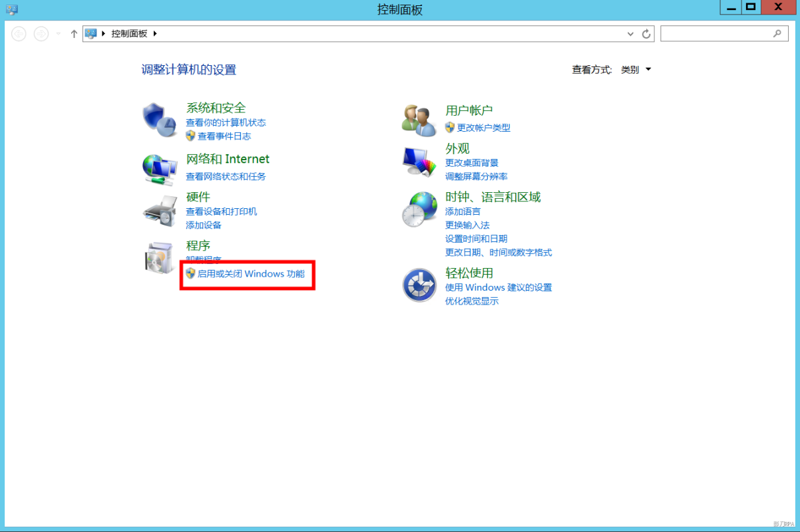The image size is (800, 532).
Task: Expand the address bar history dropdown
Action: [x=631, y=33]
